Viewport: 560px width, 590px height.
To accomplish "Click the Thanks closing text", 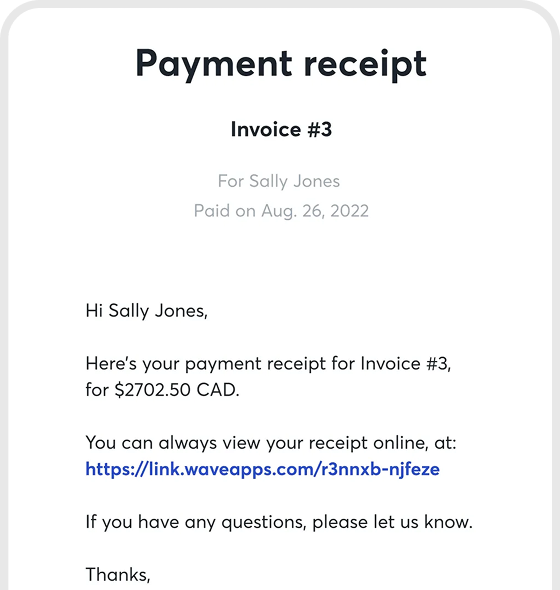I will (118, 575).
